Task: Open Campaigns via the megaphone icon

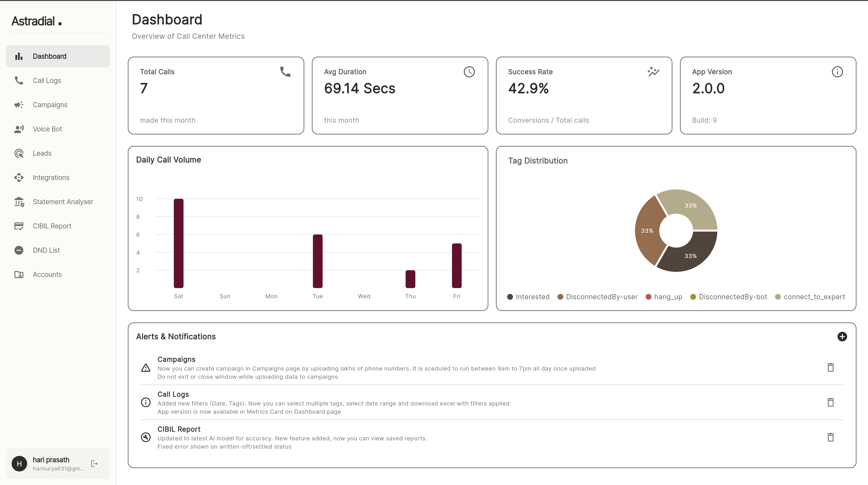Action: click(x=19, y=105)
